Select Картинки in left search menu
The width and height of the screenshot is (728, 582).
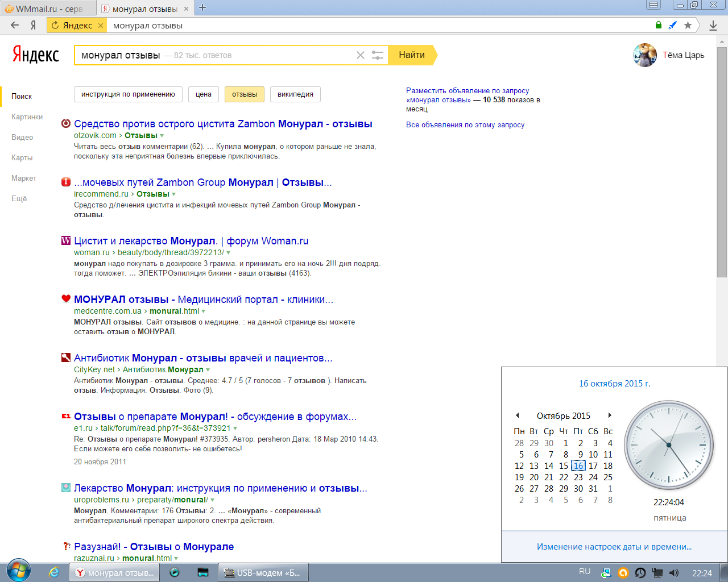pyautogui.click(x=27, y=117)
